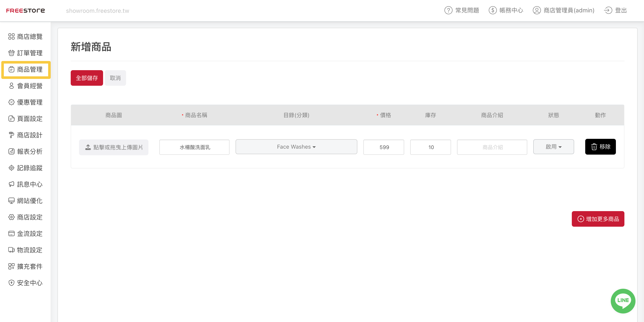Save all with 全部儲存 button
This screenshot has height=322, width=644.
tap(87, 78)
